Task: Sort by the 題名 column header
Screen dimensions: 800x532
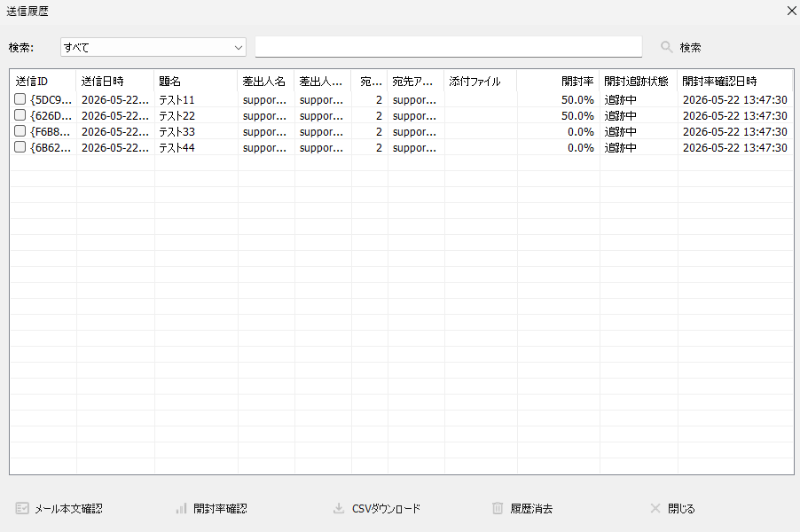Action: coord(195,81)
